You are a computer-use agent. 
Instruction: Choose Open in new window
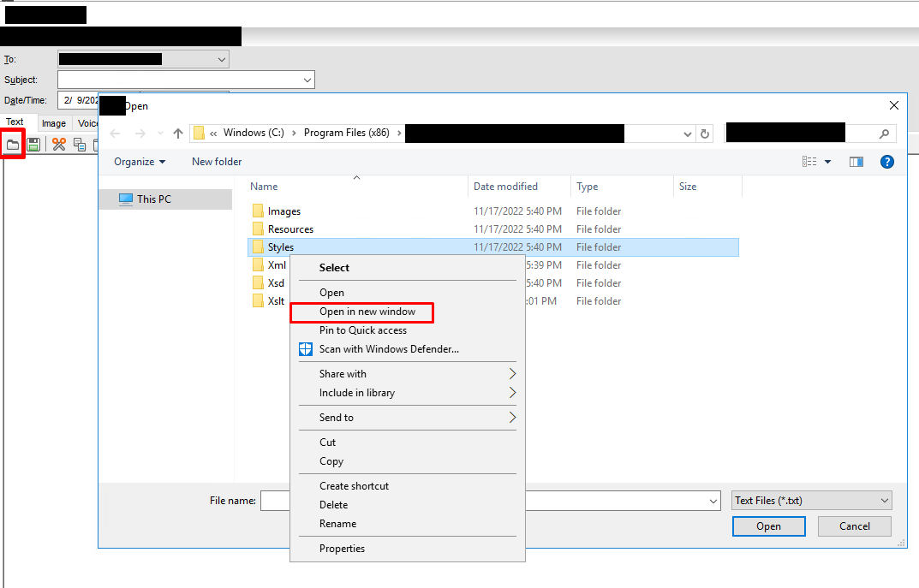click(367, 312)
